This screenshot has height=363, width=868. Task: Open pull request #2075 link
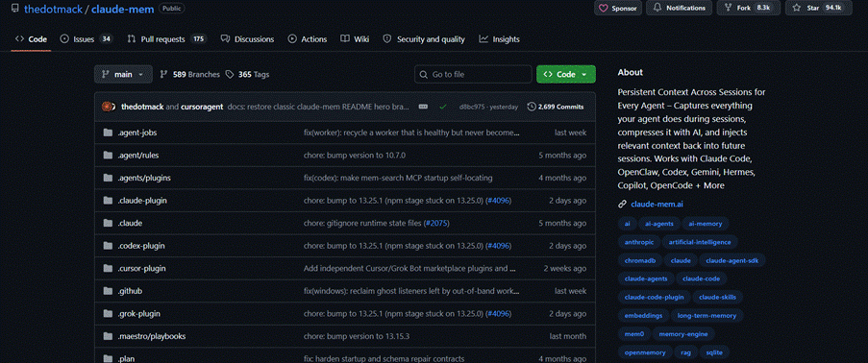436,223
